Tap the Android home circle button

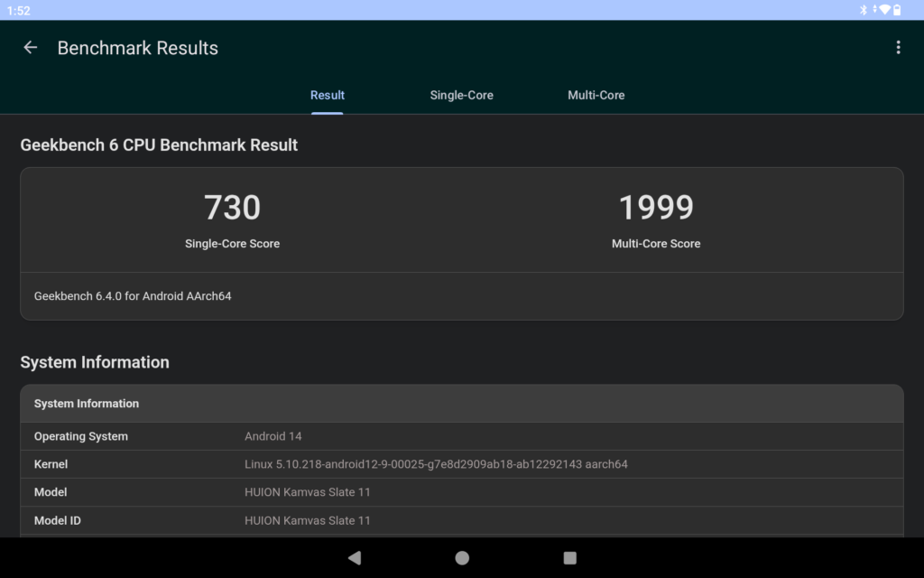tap(462, 558)
